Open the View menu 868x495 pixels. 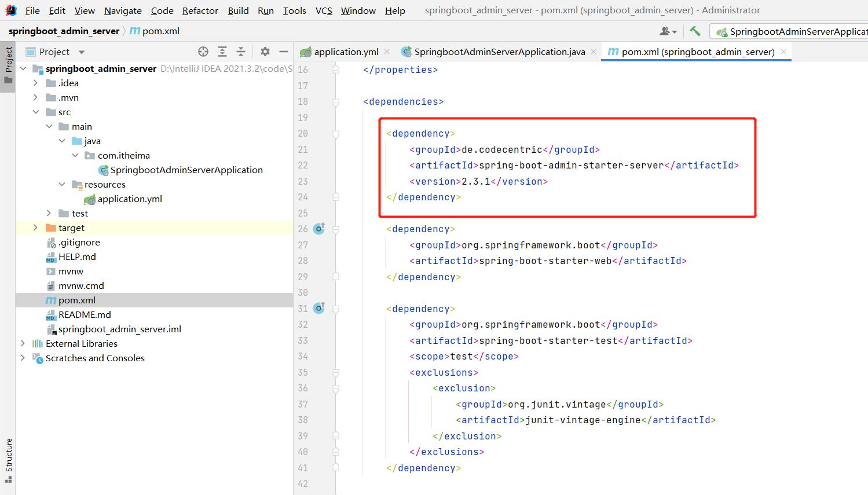(85, 10)
